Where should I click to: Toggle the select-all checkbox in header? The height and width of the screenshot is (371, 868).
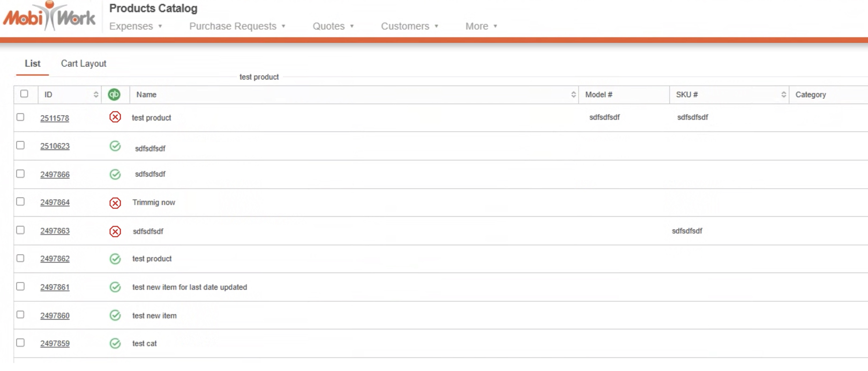[x=24, y=94]
